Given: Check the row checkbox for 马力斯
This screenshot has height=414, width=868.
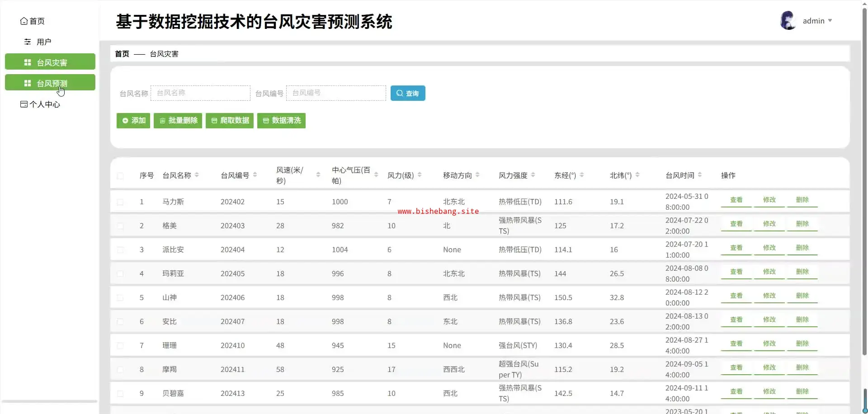Looking at the screenshot, I should click(x=120, y=202).
